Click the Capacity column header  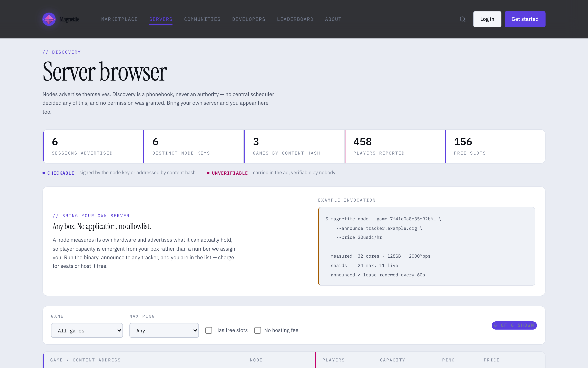coord(393,360)
